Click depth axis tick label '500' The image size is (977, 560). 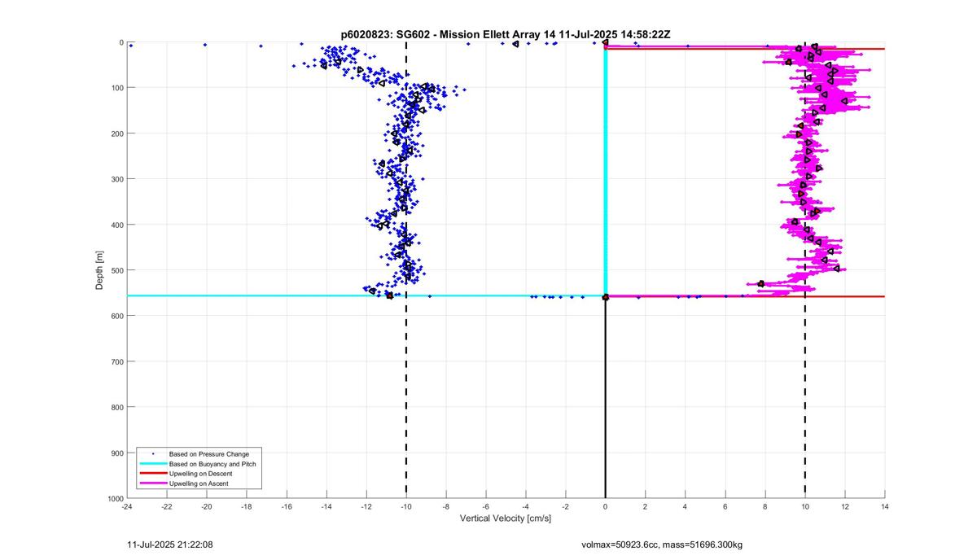[117, 270]
